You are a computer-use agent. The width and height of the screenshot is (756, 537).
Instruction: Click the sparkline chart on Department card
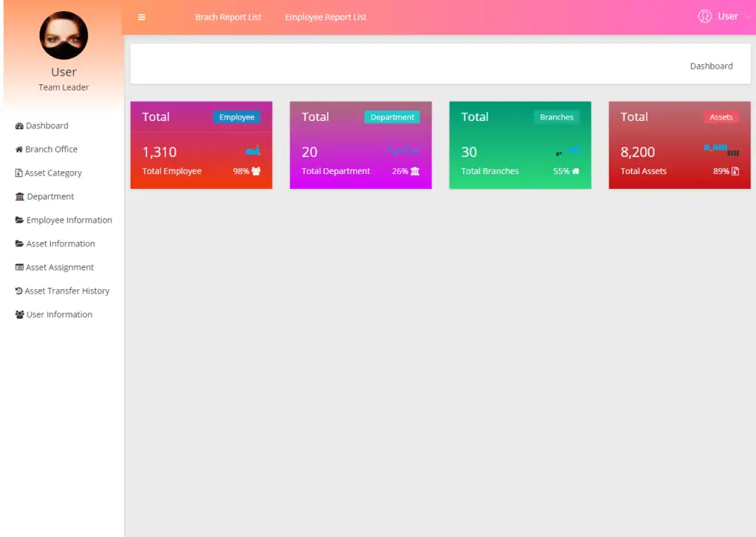pos(402,150)
